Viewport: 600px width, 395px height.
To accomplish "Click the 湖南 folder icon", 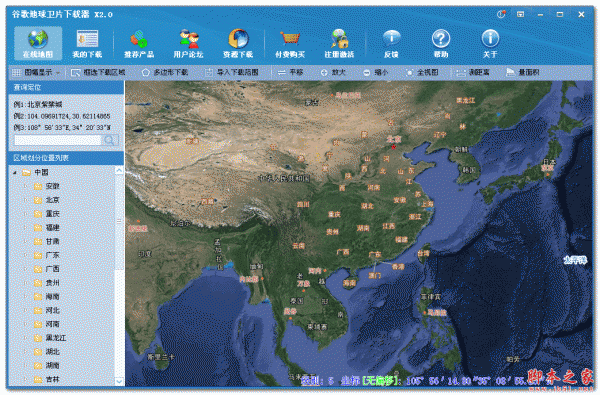I will tap(38, 366).
